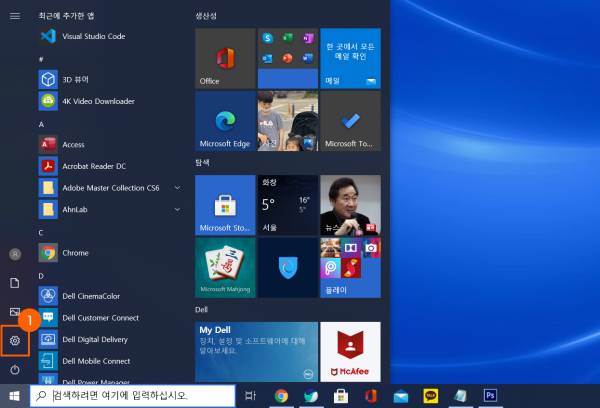Viewport: 600px width, 408px height.
Task: Open the Office apps group tile
Action: [288, 58]
